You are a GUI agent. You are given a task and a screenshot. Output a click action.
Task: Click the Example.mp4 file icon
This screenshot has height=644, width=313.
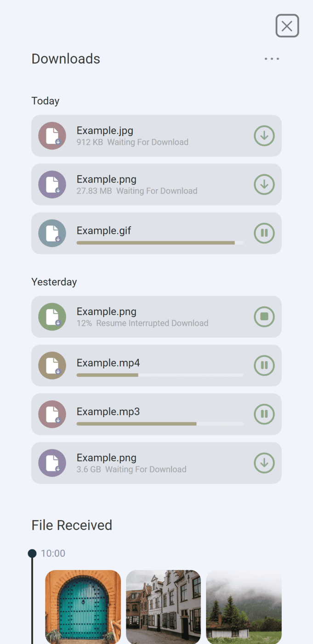click(52, 365)
